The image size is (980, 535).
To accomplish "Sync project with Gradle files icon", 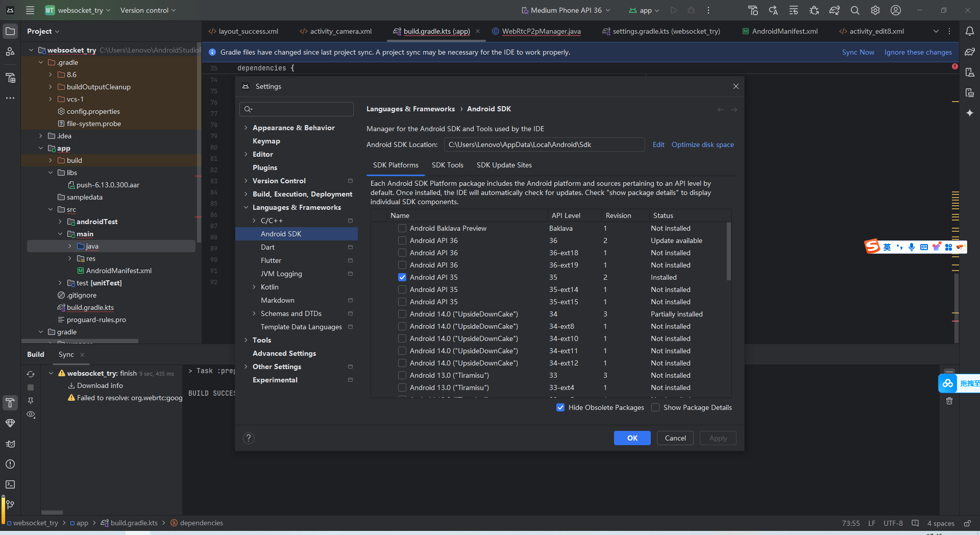I will point(835,10).
